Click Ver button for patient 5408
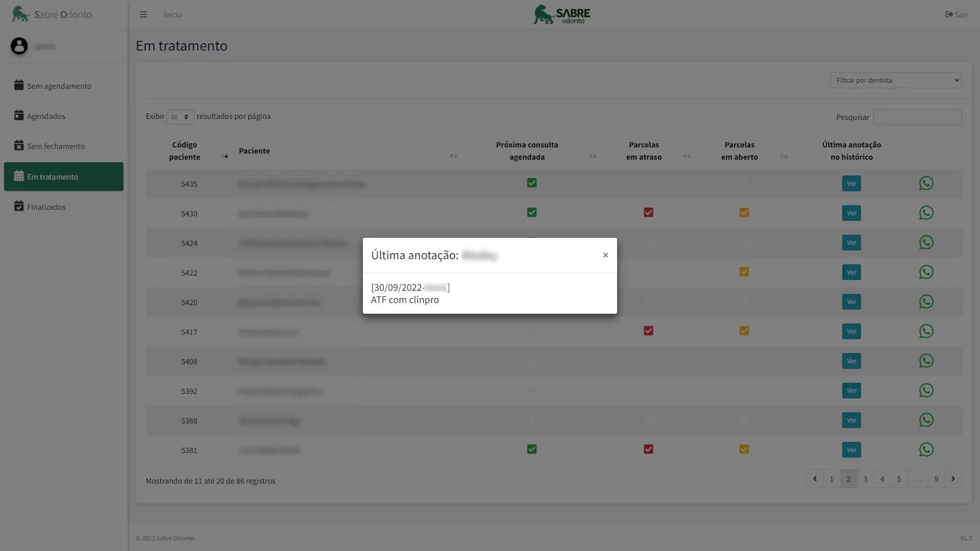Image resolution: width=980 pixels, height=551 pixels. (851, 361)
